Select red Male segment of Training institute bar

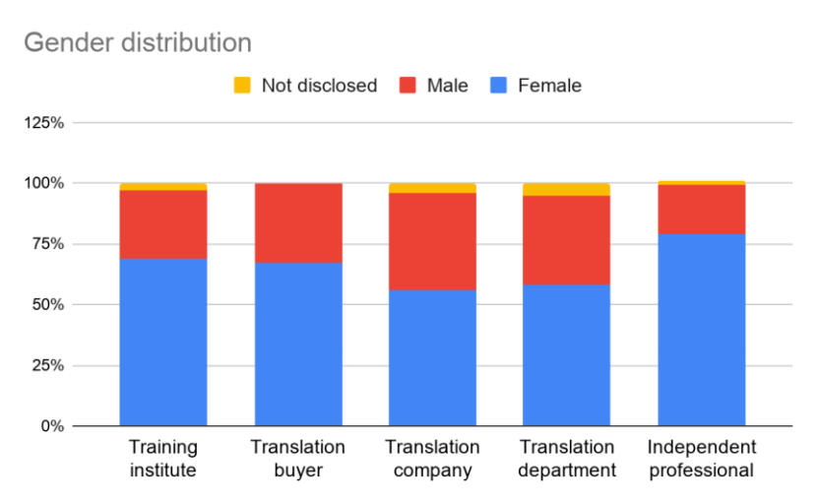163,224
